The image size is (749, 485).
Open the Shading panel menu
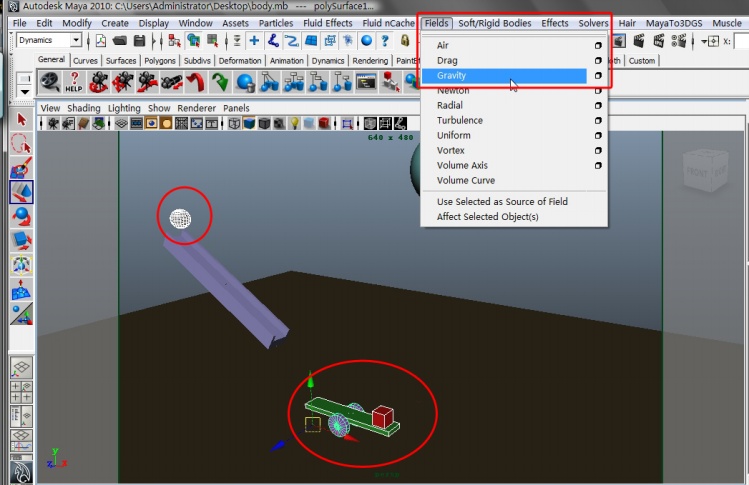pyautogui.click(x=84, y=108)
